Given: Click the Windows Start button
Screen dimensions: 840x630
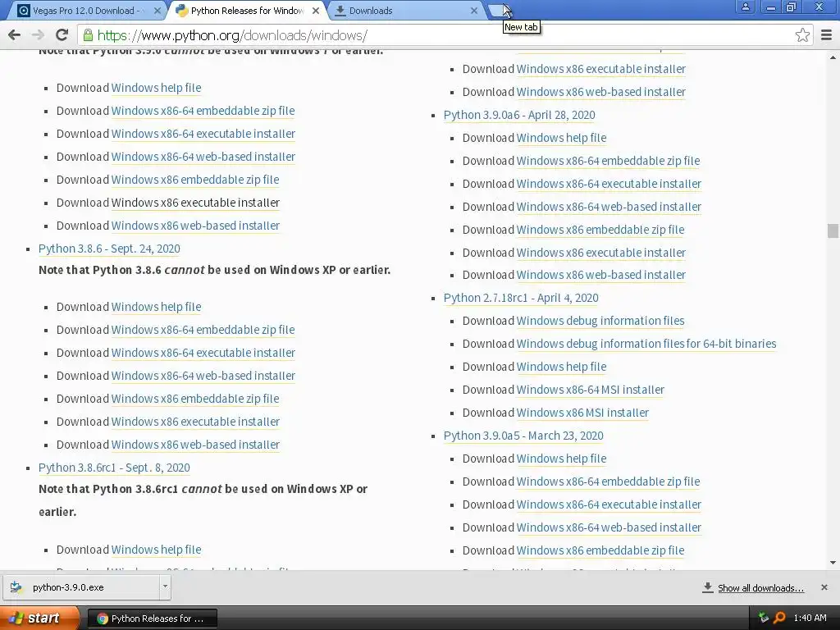Looking at the screenshot, I should click(39, 619).
